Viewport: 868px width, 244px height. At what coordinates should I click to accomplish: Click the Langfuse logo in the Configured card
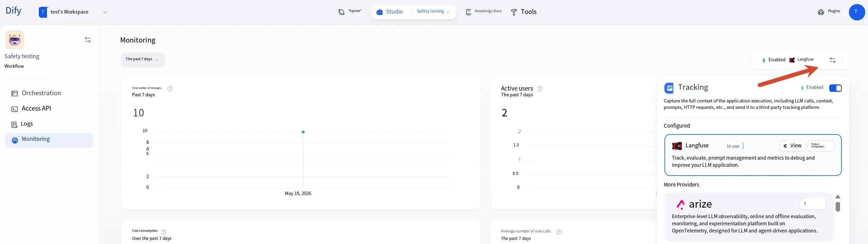[677, 146]
